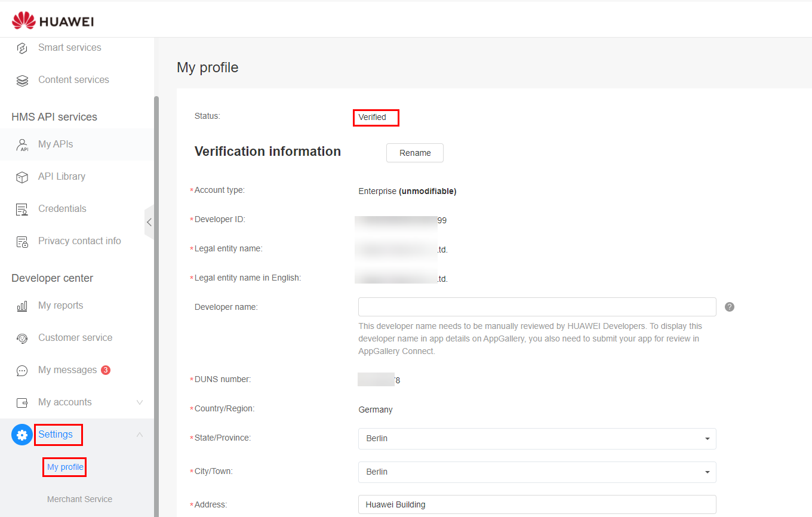This screenshot has width=812, height=517.
Task: Click the My reports bar-chart icon
Action: click(22, 305)
